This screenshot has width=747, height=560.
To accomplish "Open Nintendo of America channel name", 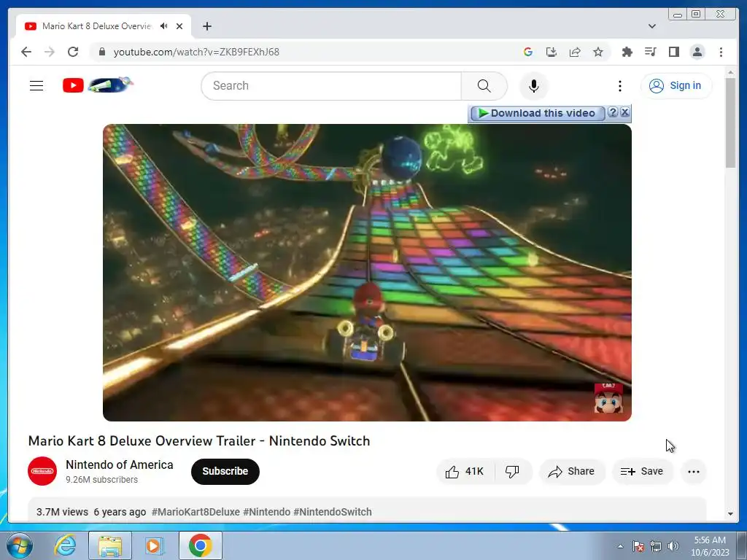I will point(120,464).
